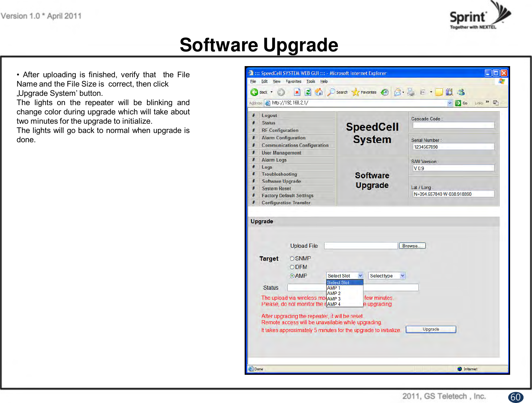This screenshot has width=532, height=403.
Task: Open the Select Slot dropdown
Action: tap(345, 276)
